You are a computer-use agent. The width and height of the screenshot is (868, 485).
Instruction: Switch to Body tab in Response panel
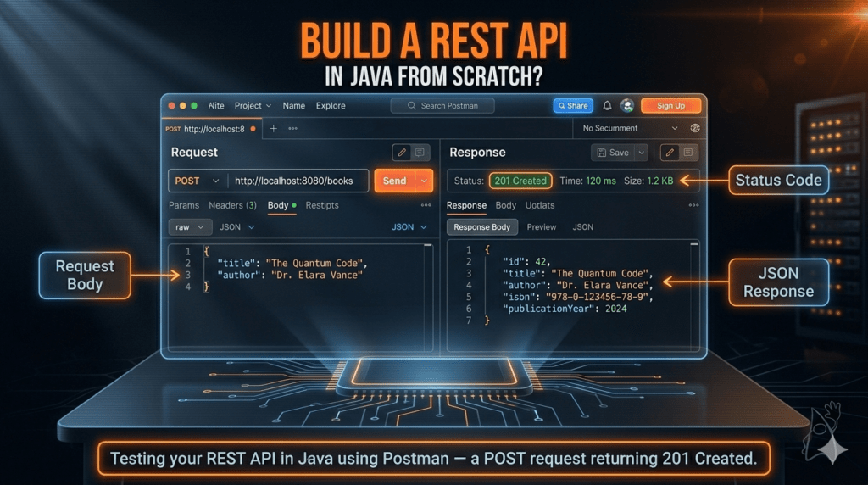click(505, 205)
